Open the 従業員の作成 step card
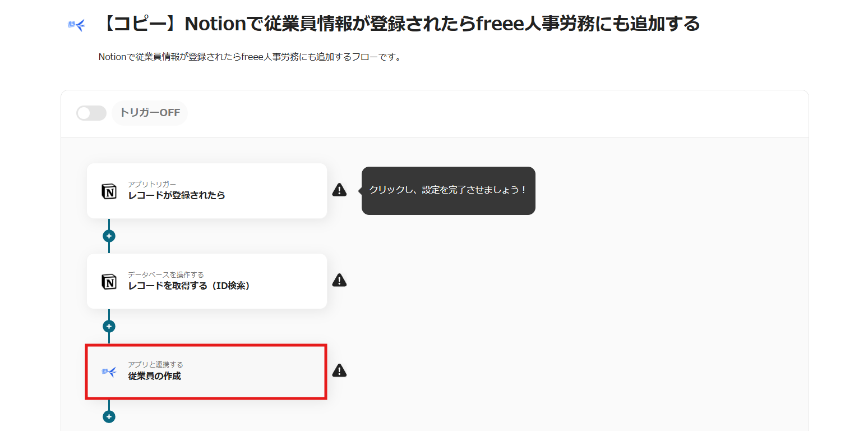Image resolution: width=868 pixels, height=431 pixels. coord(207,372)
